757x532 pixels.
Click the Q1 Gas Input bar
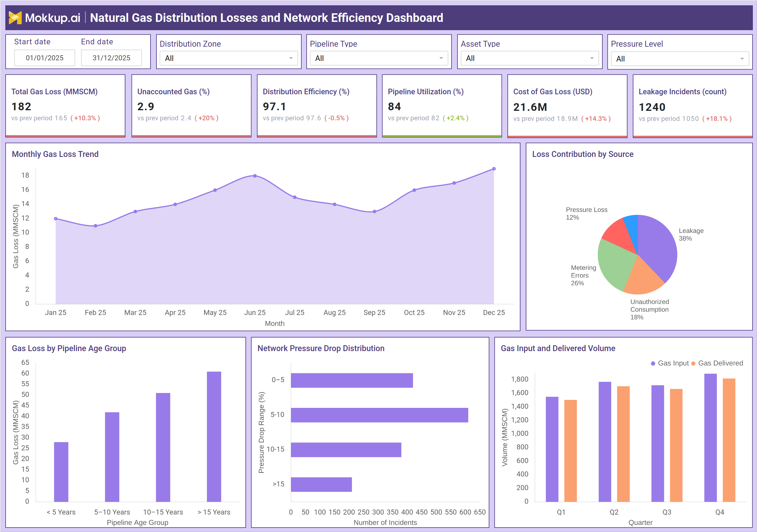(x=552, y=449)
